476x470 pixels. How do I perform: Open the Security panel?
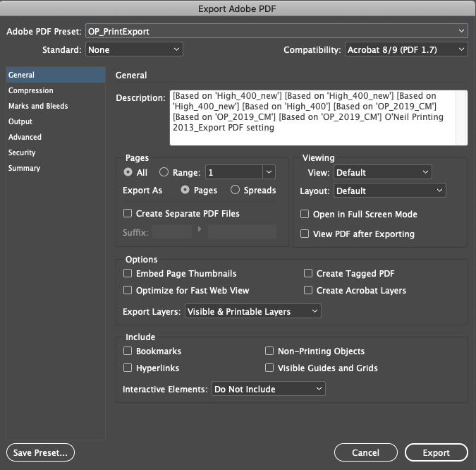pyautogui.click(x=56, y=152)
